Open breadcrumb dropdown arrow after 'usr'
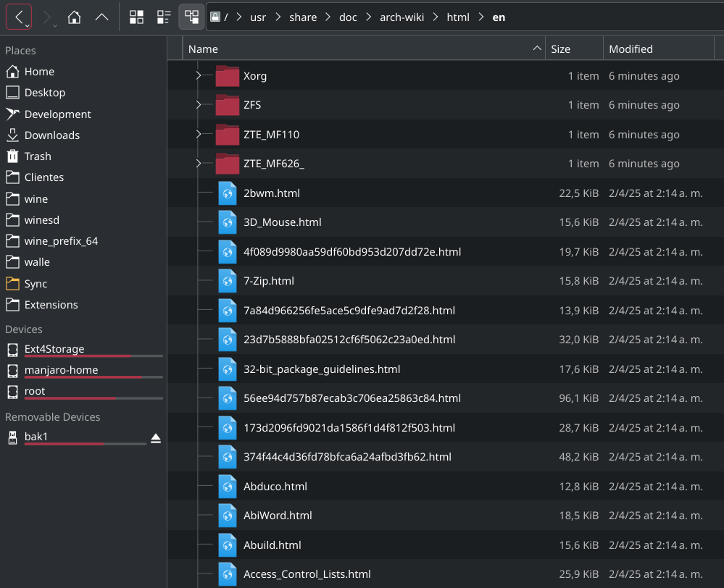This screenshot has height=588, width=724. 278,17
